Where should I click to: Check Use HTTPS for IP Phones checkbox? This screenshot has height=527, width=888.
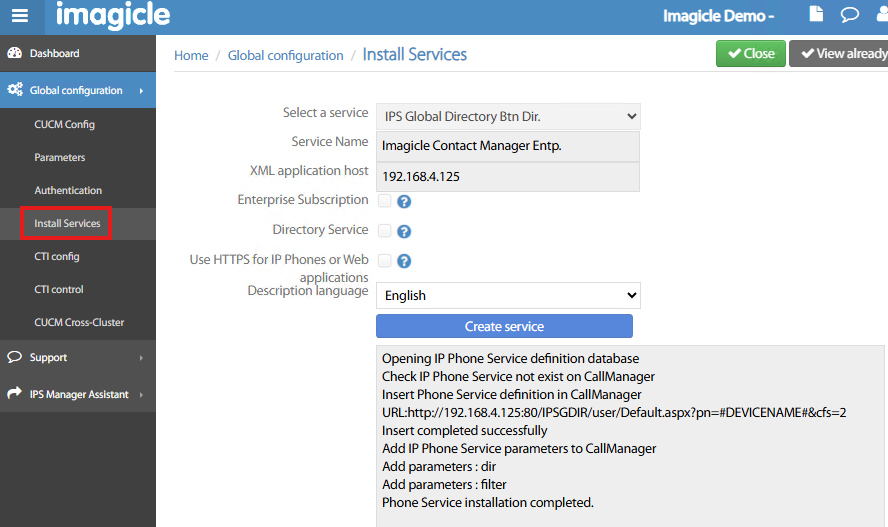pos(385,261)
